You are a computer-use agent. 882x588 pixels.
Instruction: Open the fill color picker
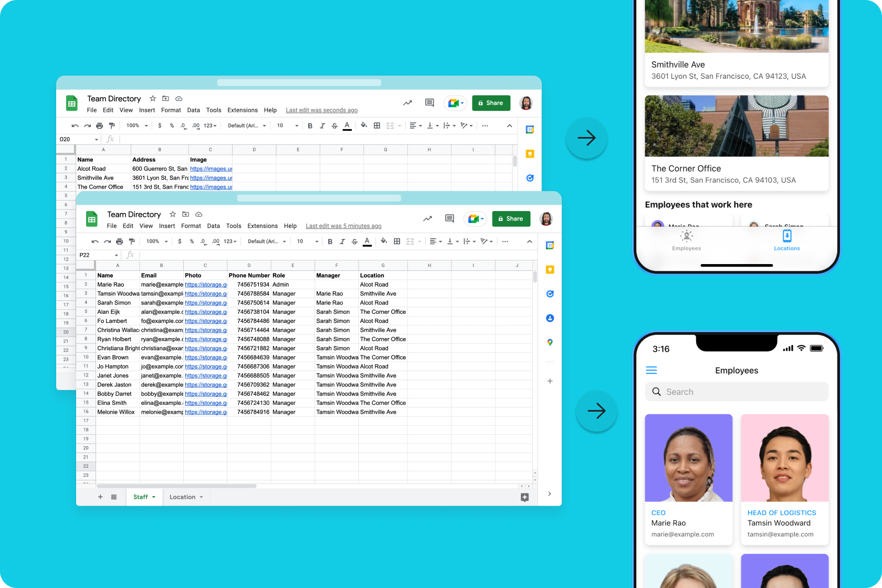tap(384, 241)
